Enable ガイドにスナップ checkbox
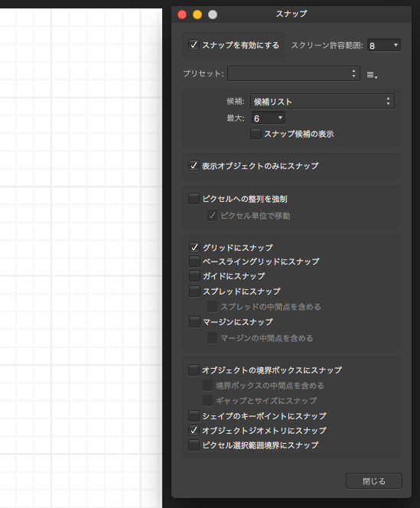This screenshot has width=420, height=508. point(194,275)
